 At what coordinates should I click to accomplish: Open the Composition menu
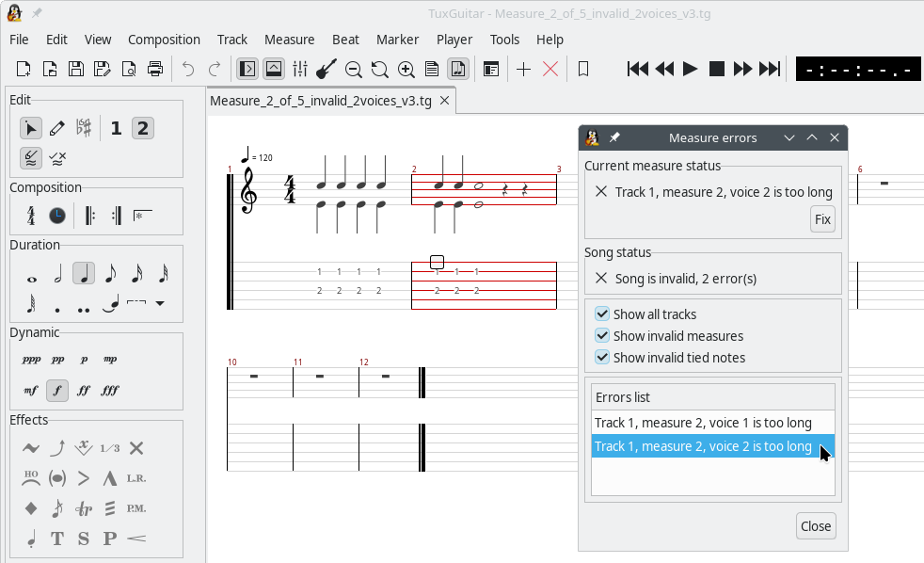tap(164, 40)
